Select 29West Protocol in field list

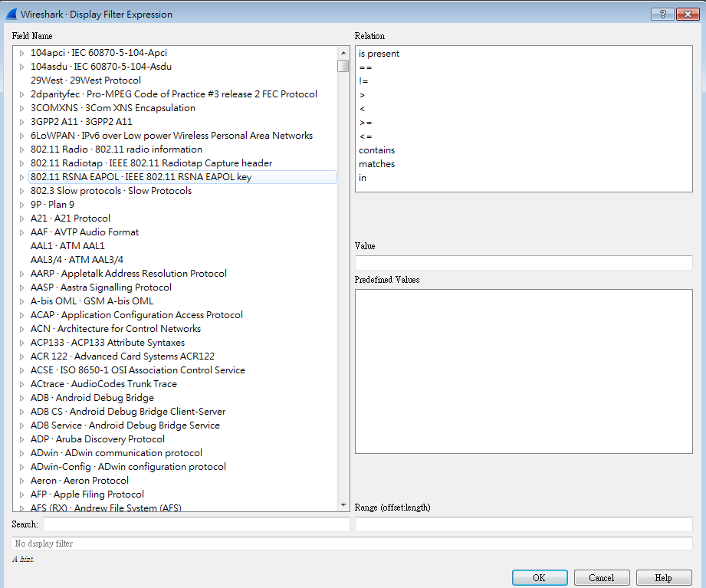tap(86, 80)
